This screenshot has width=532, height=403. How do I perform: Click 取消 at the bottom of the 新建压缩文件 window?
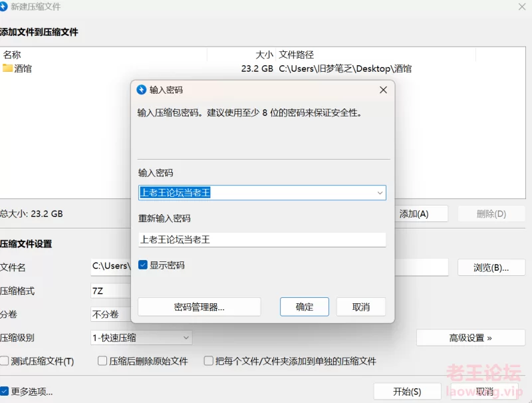pos(485,392)
